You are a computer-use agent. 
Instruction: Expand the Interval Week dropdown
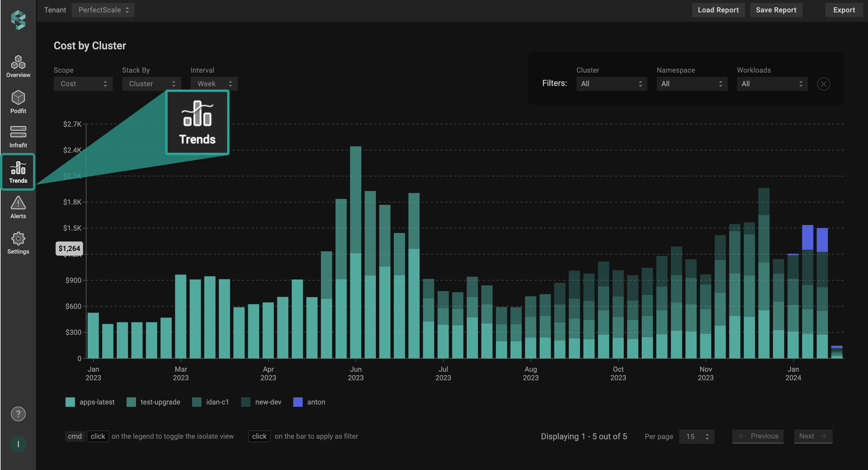[x=214, y=84]
